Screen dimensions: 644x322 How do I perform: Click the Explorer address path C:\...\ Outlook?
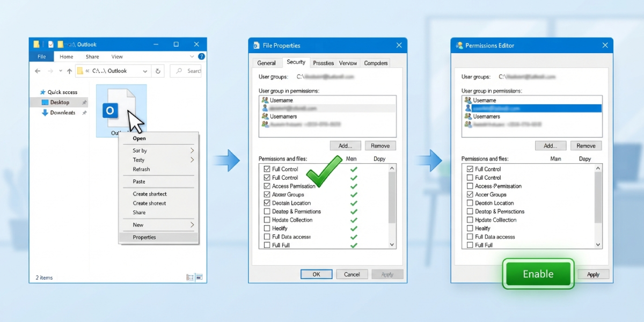coord(109,71)
